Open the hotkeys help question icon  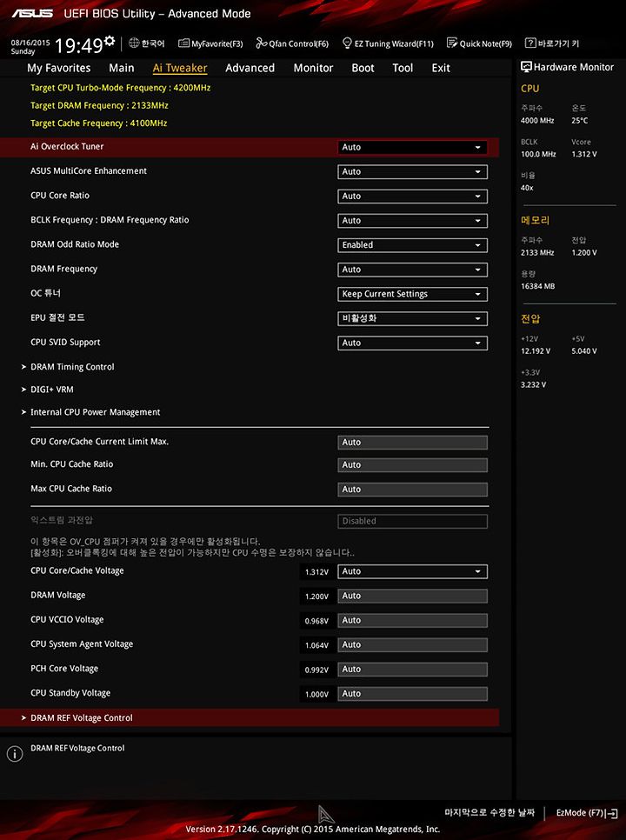[530, 43]
